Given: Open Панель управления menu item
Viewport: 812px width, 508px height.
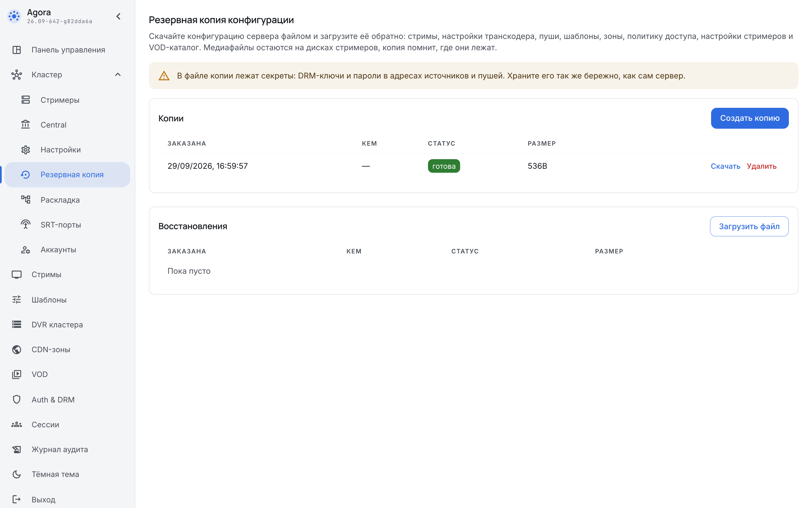Looking at the screenshot, I should (x=67, y=50).
